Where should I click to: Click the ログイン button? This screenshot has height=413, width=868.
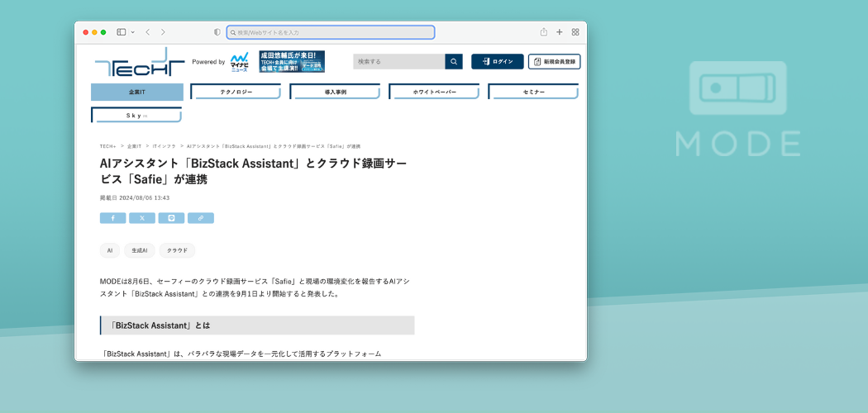click(498, 62)
